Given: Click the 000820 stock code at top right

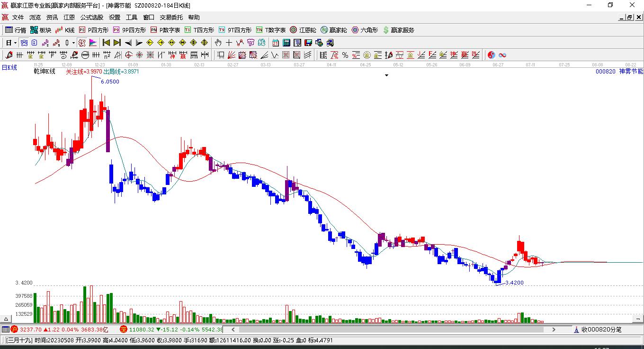Looking at the screenshot, I should point(606,71).
